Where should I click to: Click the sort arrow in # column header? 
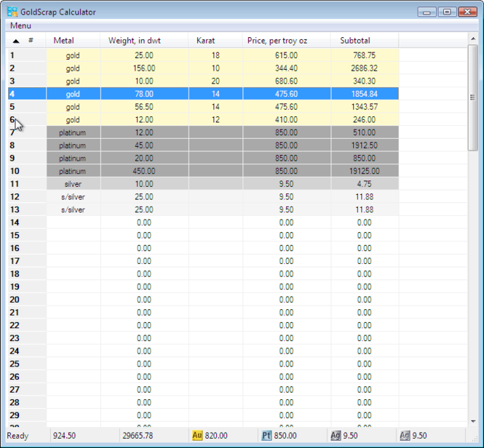pos(16,41)
